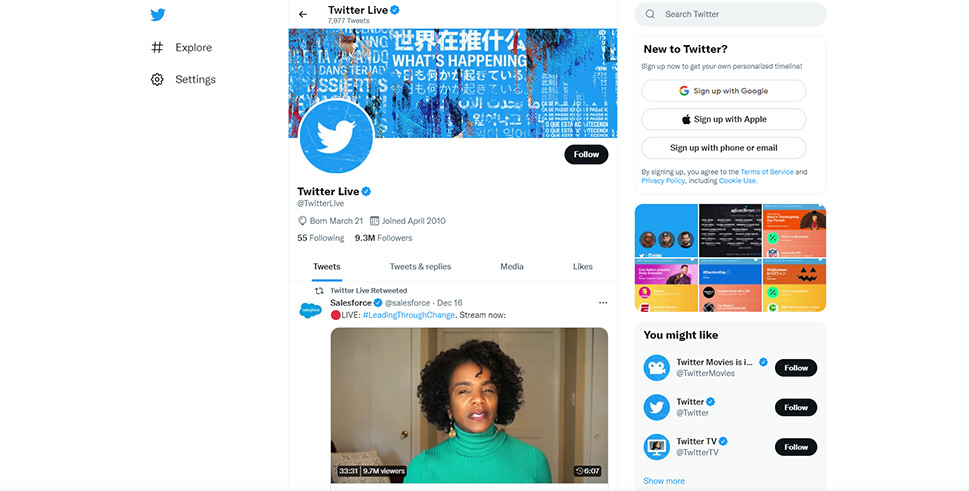Follow the Twitter Live profile

[586, 154]
